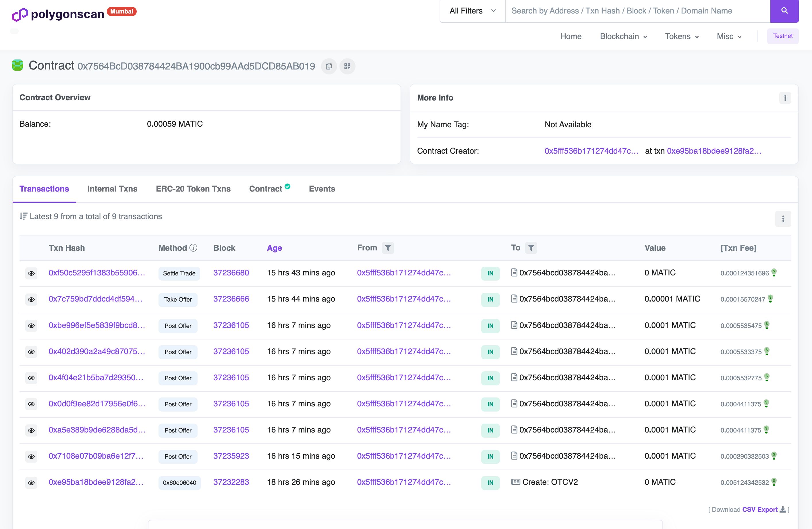812x529 pixels.
Task: Expand the Blockchain menu
Action: pos(623,36)
